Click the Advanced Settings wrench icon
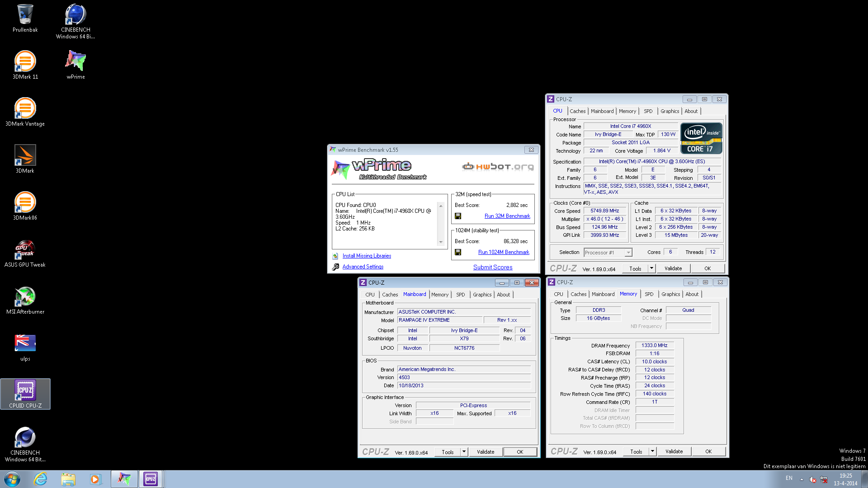Image resolution: width=868 pixels, height=488 pixels. 335,267
